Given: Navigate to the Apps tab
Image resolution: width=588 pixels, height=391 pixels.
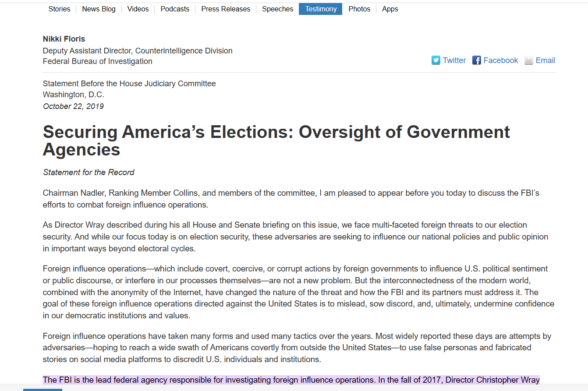Looking at the screenshot, I should [x=390, y=9].
